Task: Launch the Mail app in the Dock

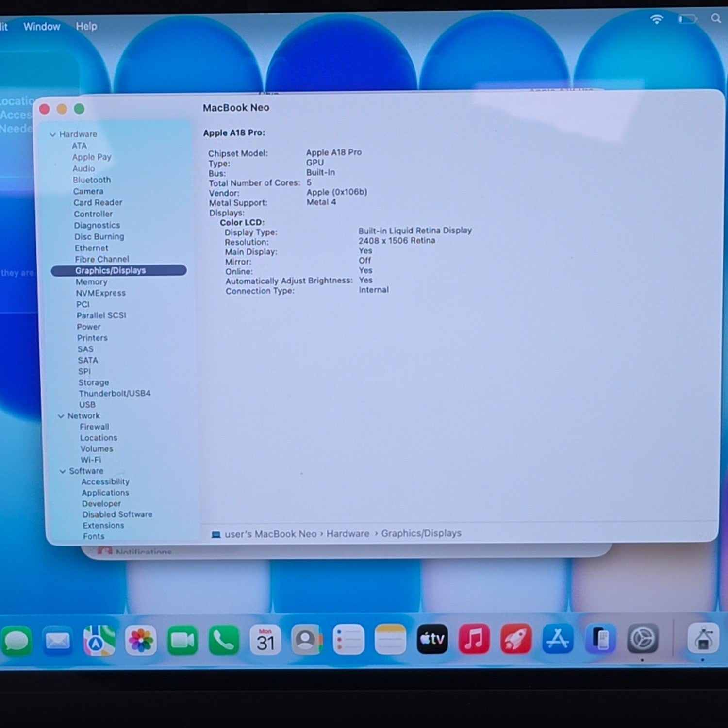Action: [x=57, y=641]
